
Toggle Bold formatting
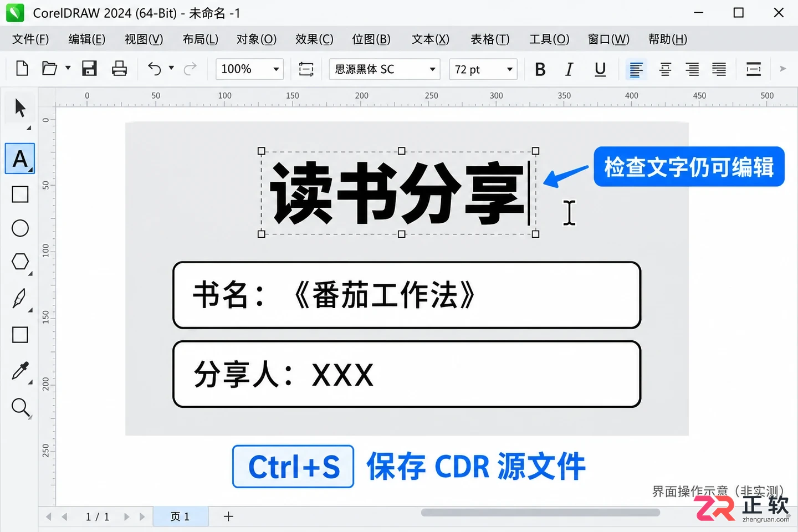[540, 69]
